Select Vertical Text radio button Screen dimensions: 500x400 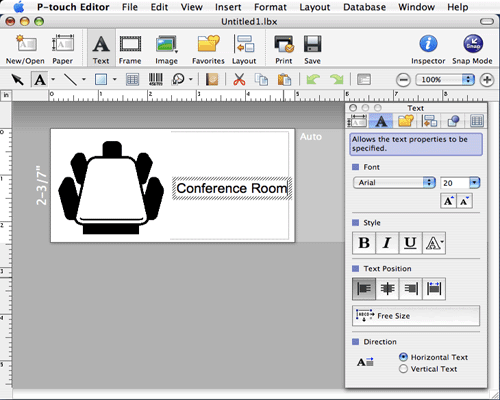[403, 369]
